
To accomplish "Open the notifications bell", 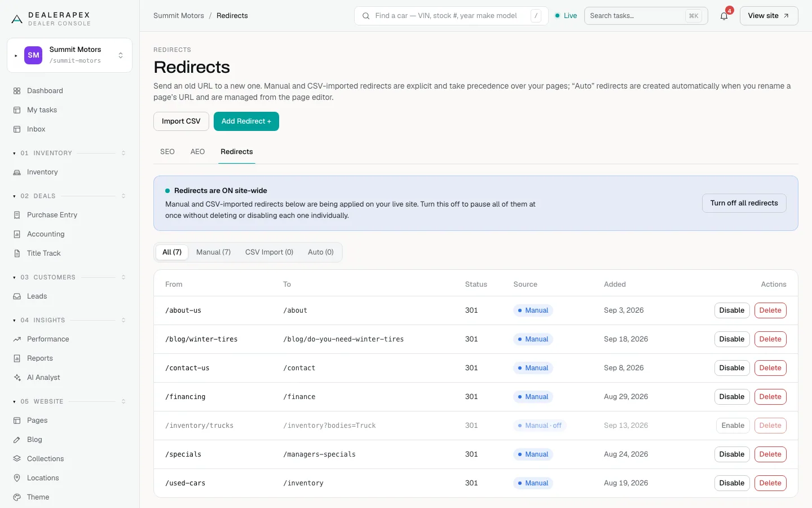I will tap(724, 16).
